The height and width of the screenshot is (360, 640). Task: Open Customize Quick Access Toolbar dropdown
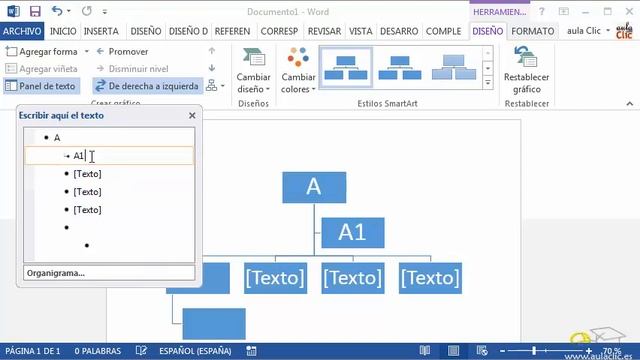tap(105, 12)
